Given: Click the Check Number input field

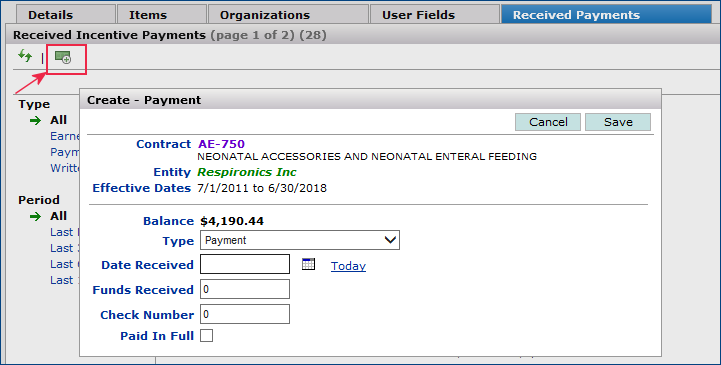Looking at the screenshot, I should click(x=245, y=314).
